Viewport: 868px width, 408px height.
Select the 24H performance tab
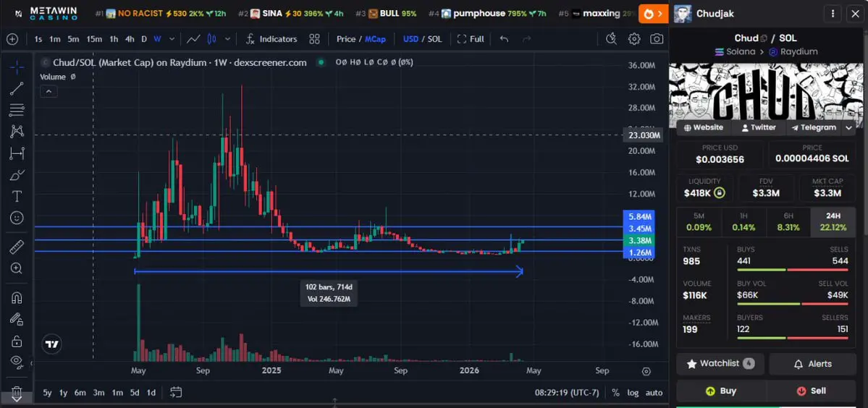tap(833, 222)
